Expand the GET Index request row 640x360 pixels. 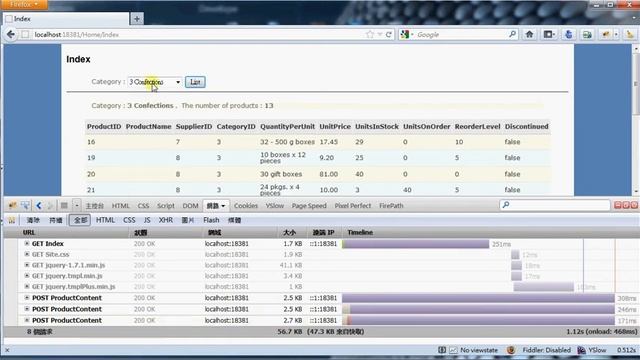tap(27, 243)
